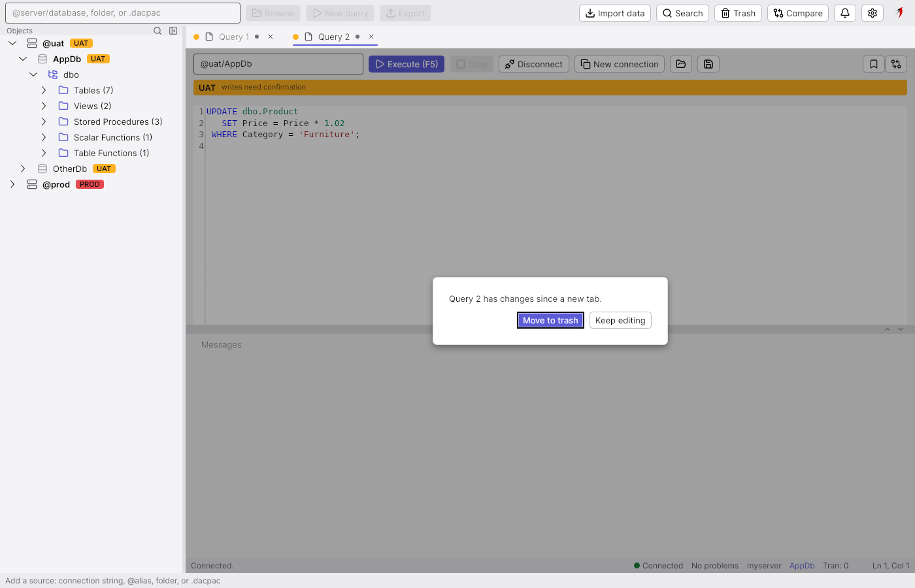Click the red rocket app icon
This screenshot has height=588, width=915.
click(x=900, y=12)
